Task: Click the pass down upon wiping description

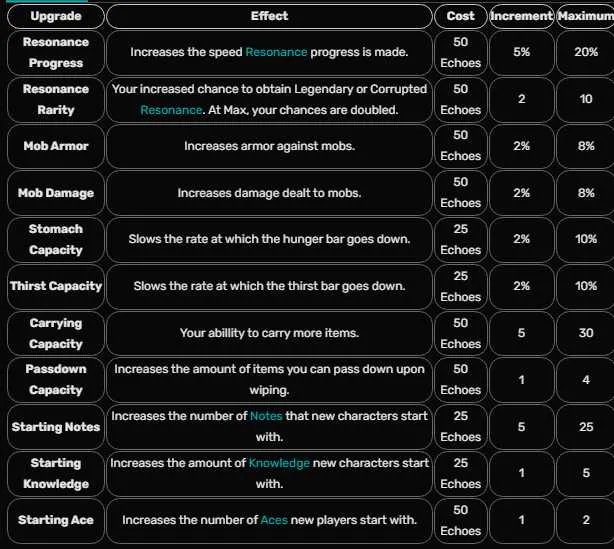Action: 269,379
